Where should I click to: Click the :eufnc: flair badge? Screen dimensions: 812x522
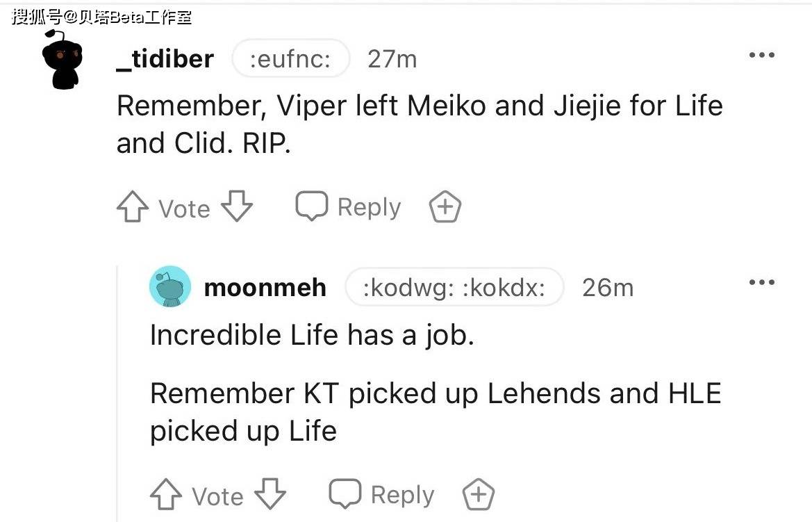click(x=290, y=59)
